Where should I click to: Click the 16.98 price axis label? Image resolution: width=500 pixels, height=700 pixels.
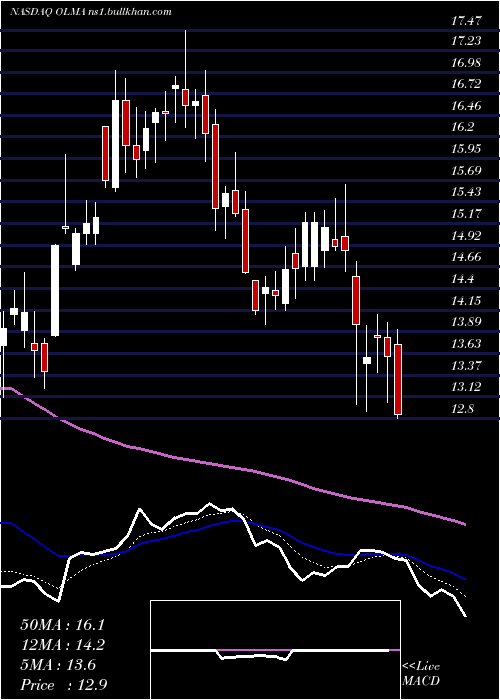467,62
